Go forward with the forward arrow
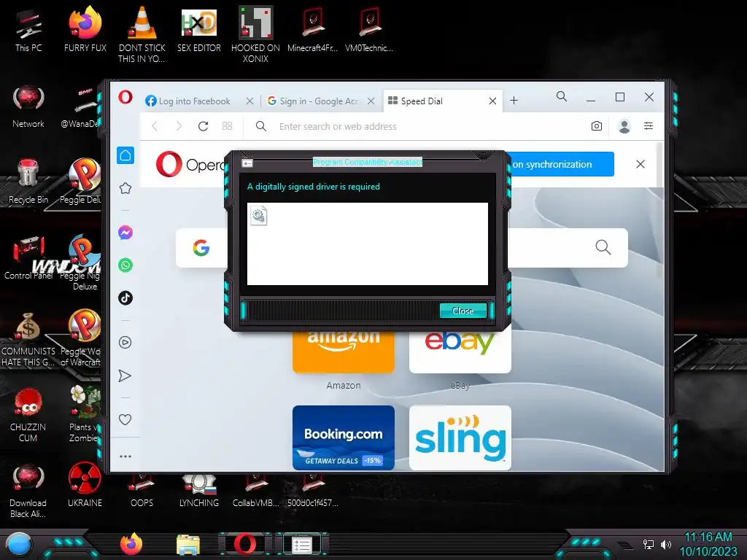The height and width of the screenshot is (560, 747). tap(179, 126)
